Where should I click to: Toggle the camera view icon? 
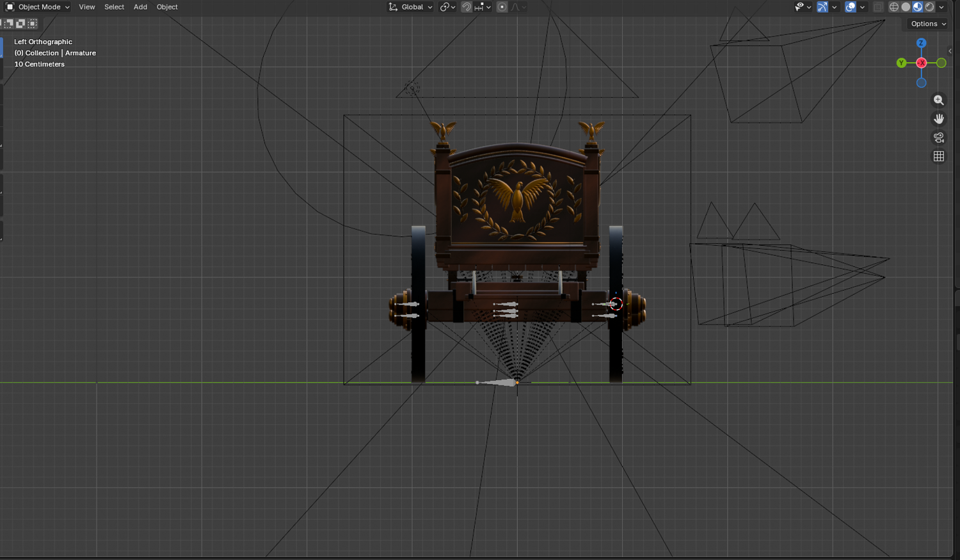click(939, 138)
